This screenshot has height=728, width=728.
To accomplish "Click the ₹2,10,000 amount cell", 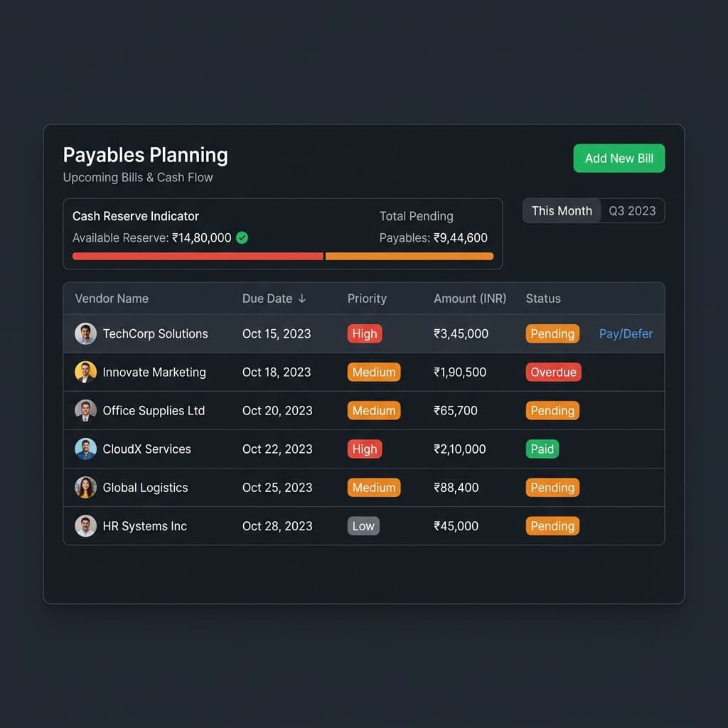I will click(x=460, y=449).
